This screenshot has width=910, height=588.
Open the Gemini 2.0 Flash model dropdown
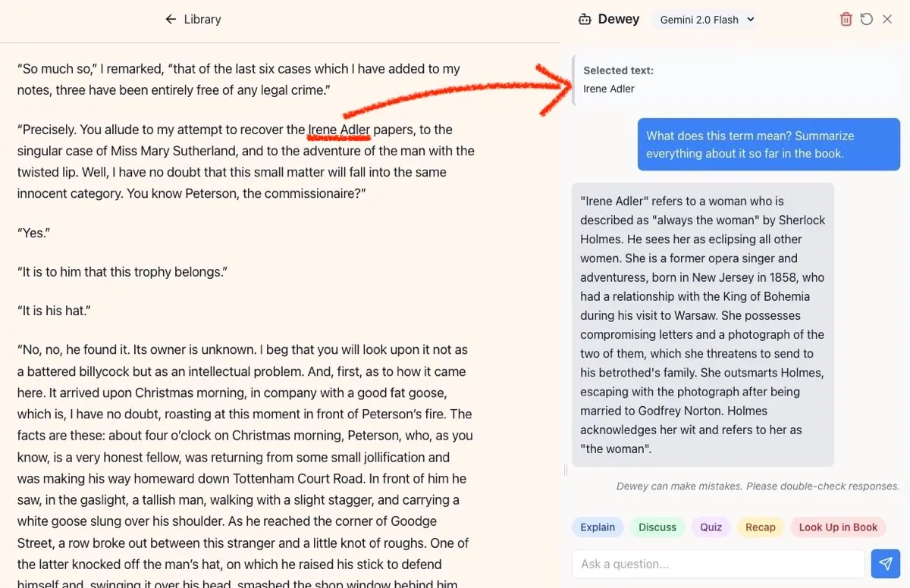point(707,20)
